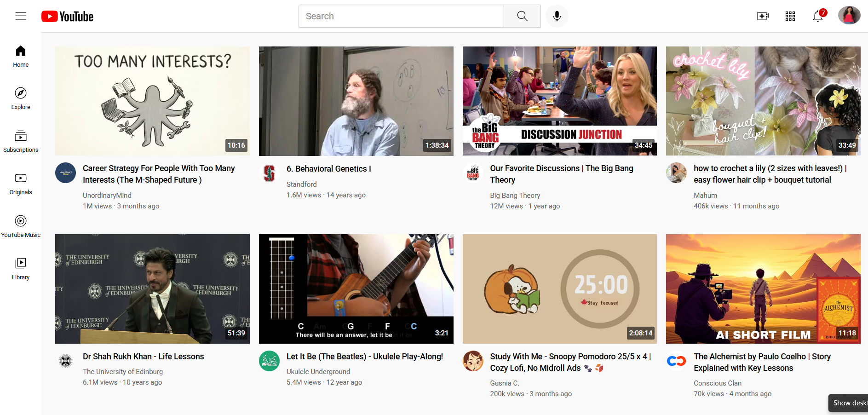Open the Snoopy Pomodoro video thumbnail
The width and height of the screenshot is (868, 415).
(559, 288)
